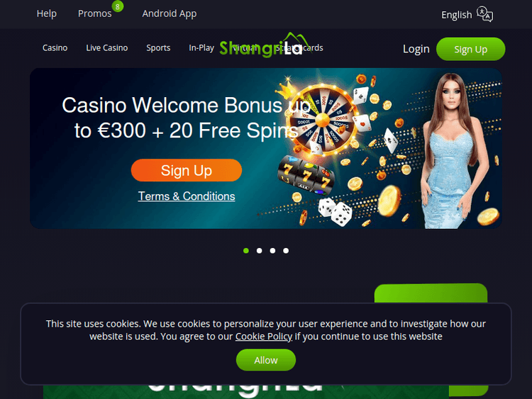Open the Casino menu
The image size is (532, 399).
(x=55, y=47)
